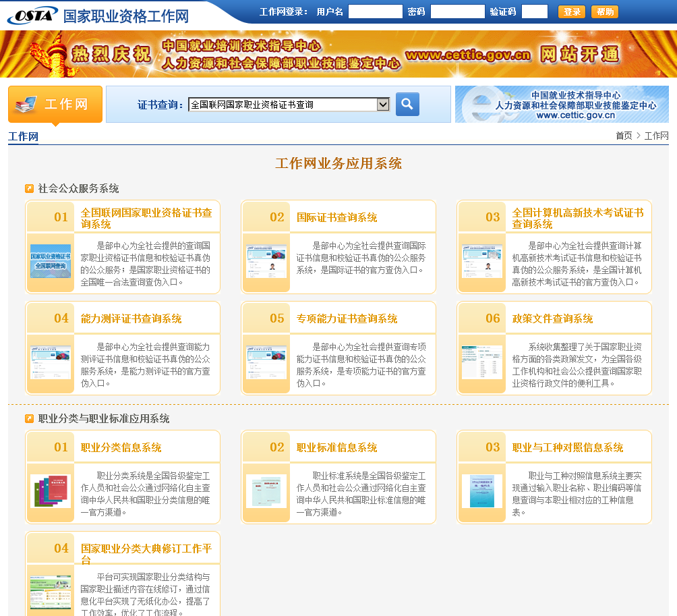The width and height of the screenshot is (677, 616).
Task: Click number 03 of 全国计算机高新技术考试 card
Action: pos(493,217)
